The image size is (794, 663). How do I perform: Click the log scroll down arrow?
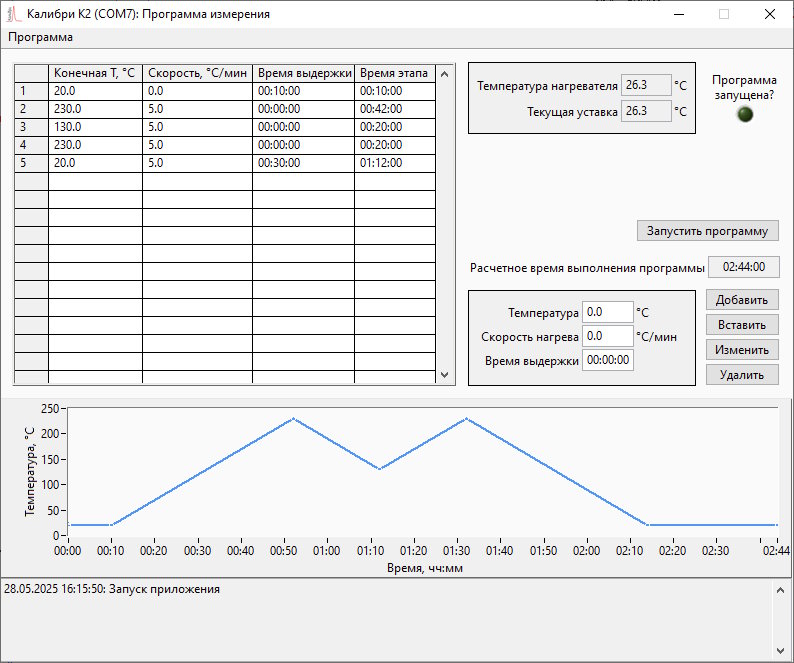780,651
